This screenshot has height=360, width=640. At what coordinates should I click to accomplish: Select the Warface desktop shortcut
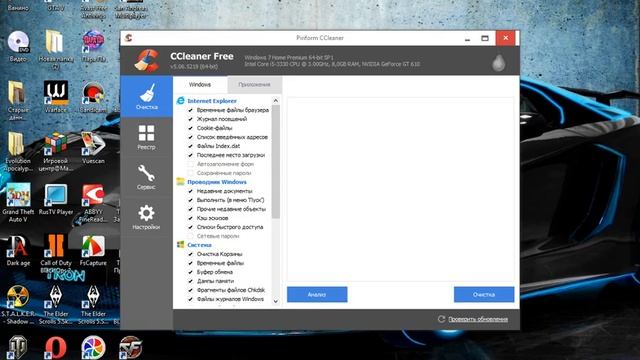pos(56,97)
